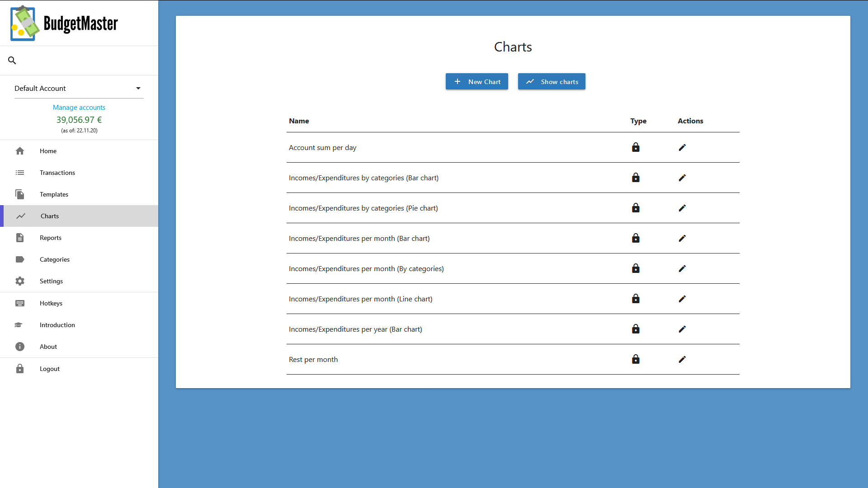Screen dimensions: 868x488
Task: Click the Charts page heading
Action: point(513,47)
